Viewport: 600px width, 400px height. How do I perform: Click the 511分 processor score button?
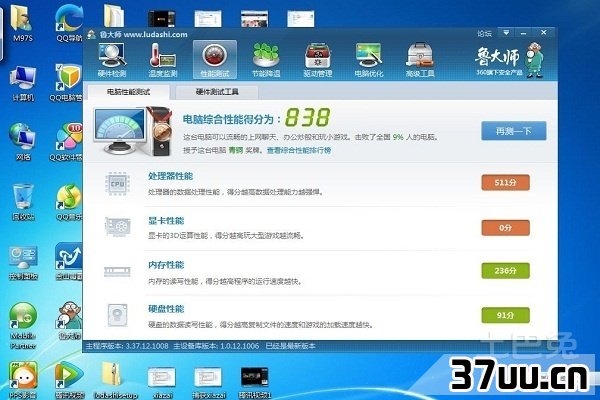tap(505, 183)
